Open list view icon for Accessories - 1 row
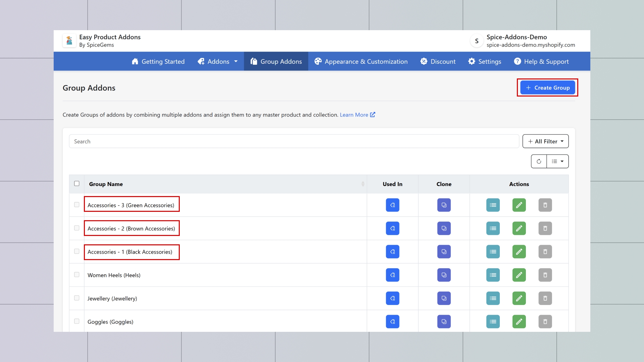This screenshot has height=362, width=644. click(493, 252)
